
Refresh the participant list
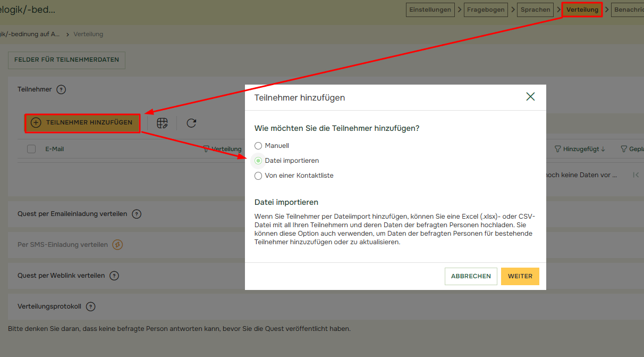(191, 123)
